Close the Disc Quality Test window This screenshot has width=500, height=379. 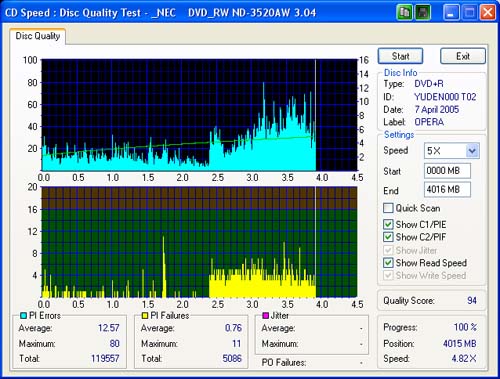pyautogui.click(x=487, y=13)
